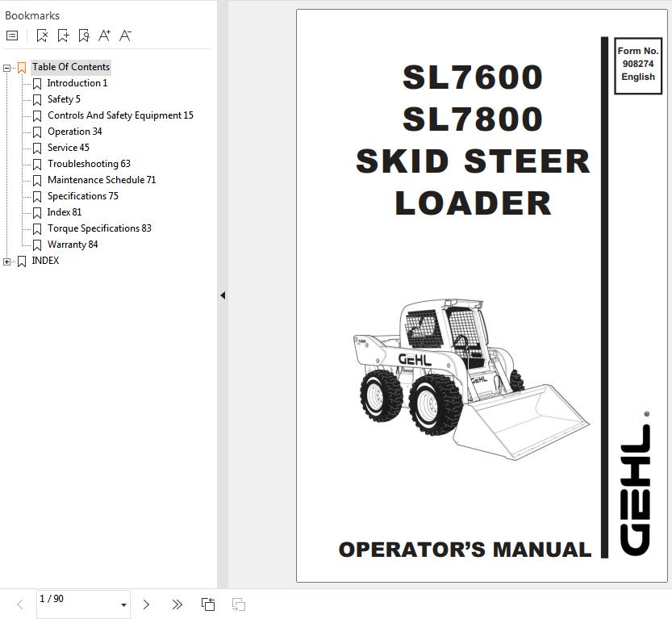Click the bookmark icon beside Index 81
This screenshot has height=619, width=672.
(x=37, y=213)
